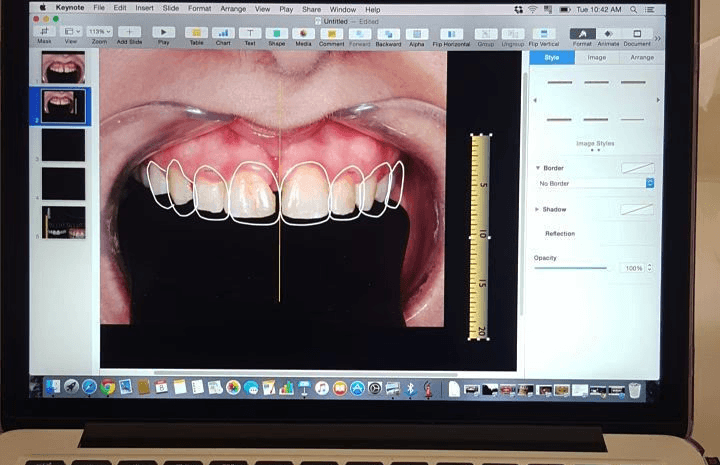Open the Share menu
Screen dimensions: 720x465
tap(311, 9)
